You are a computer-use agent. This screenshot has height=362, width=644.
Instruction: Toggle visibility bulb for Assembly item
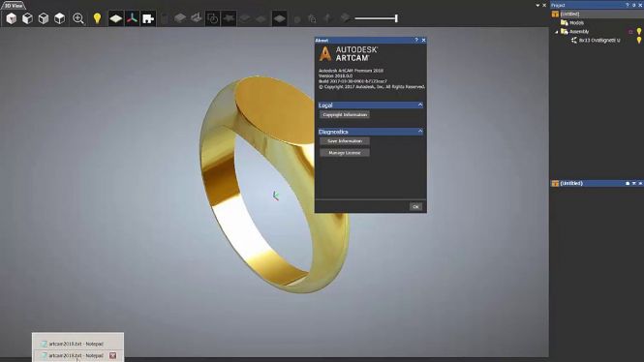(639, 31)
